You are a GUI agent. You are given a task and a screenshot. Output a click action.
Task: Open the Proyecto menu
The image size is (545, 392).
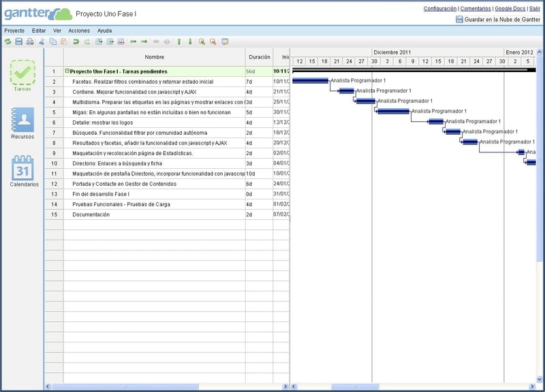[x=14, y=31]
